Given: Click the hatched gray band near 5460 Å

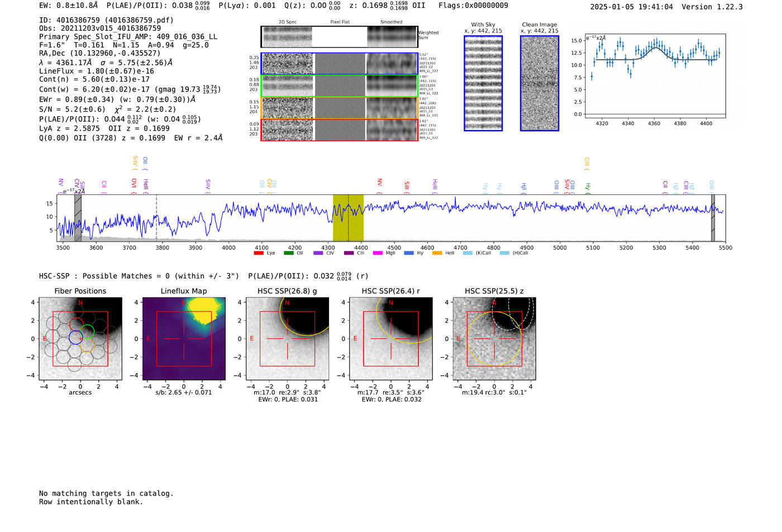Looking at the screenshot, I should coord(713,218).
